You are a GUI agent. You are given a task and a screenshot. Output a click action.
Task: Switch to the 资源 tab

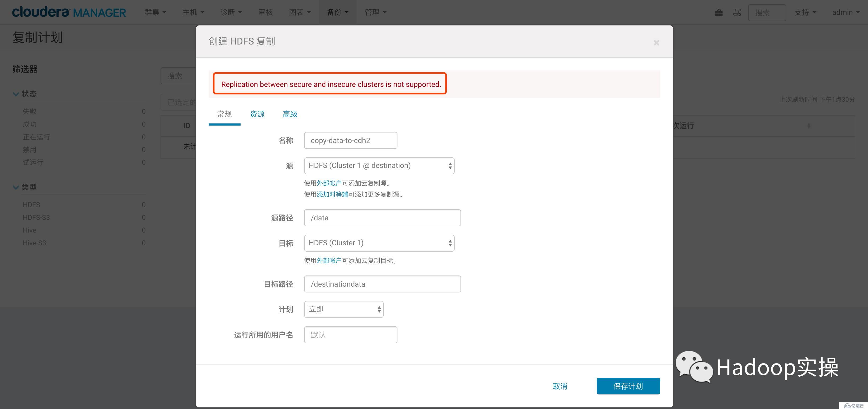point(257,114)
